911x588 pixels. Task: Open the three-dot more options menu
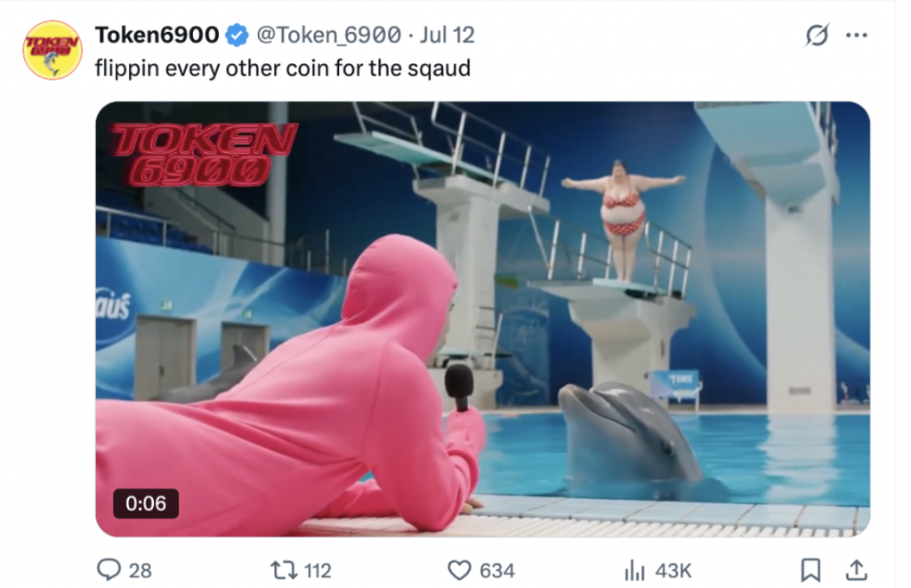coord(857,36)
